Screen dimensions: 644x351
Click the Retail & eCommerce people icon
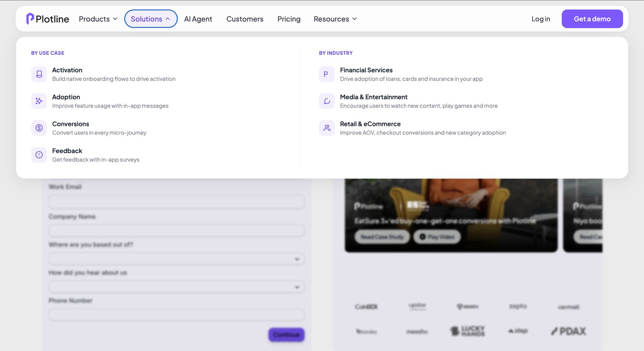[x=327, y=128]
